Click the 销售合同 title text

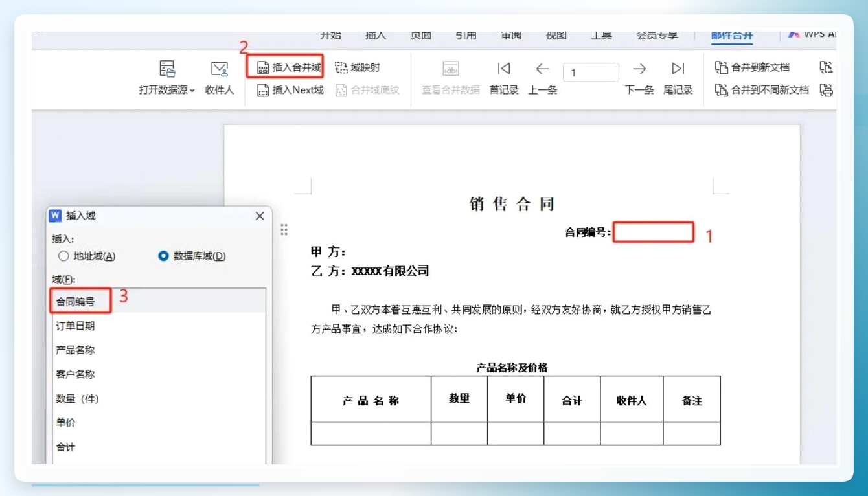(x=512, y=205)
